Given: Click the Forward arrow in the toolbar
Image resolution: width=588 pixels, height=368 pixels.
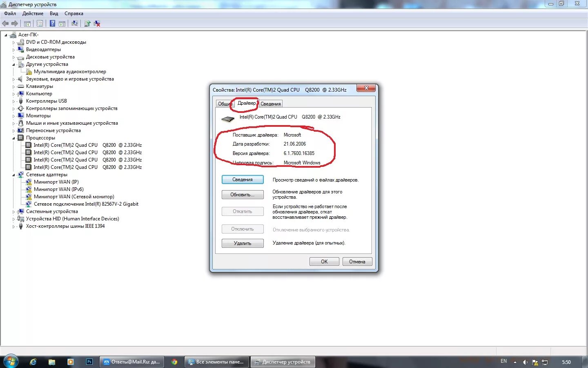Looking at the screenshot, I should [x=15, y=24].
